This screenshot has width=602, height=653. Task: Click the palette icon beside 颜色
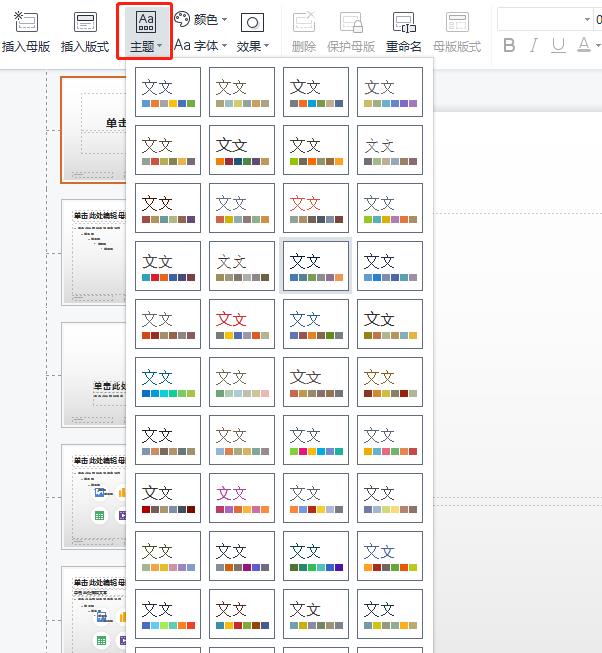point(182,19)
